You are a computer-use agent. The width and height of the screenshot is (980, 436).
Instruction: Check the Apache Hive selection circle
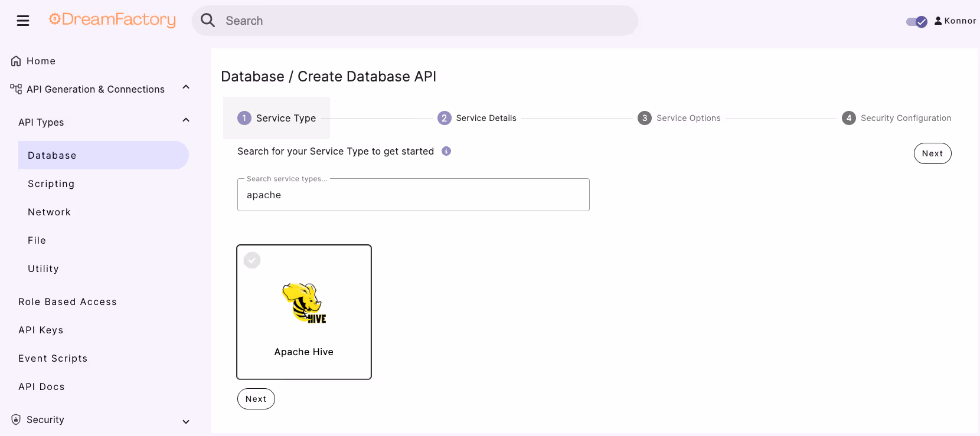point(252,260)
